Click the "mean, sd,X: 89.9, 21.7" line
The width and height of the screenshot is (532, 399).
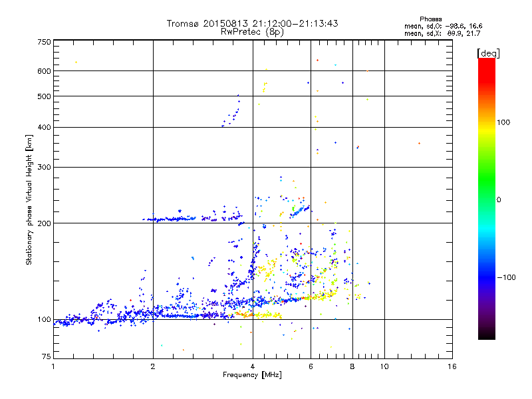click(x=442, y=33)
